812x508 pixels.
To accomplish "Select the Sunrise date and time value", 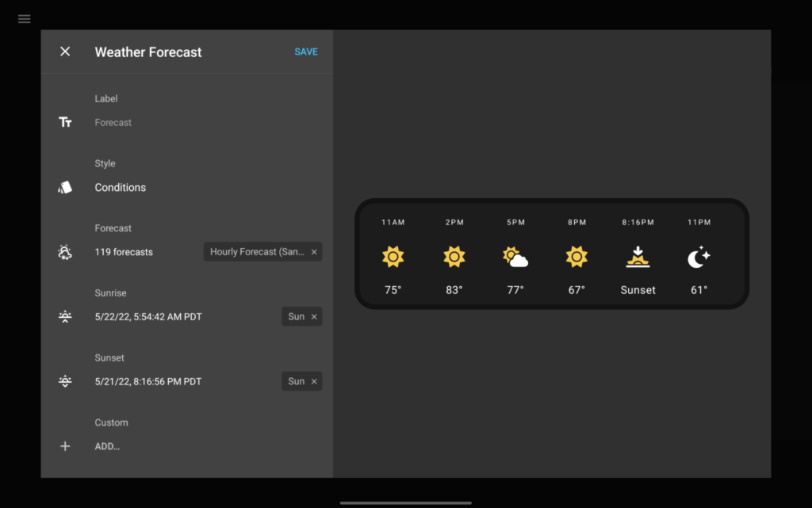I will [148, 317].
